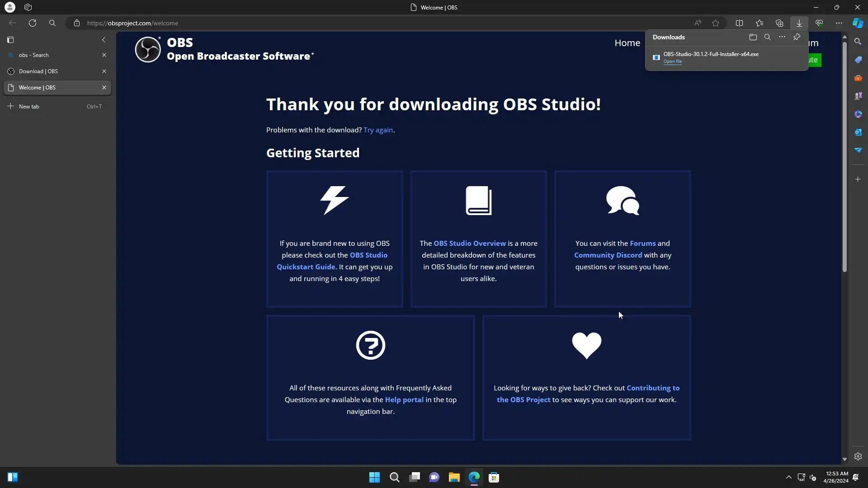Open New tab in sidebar

(x=29, y=107)
